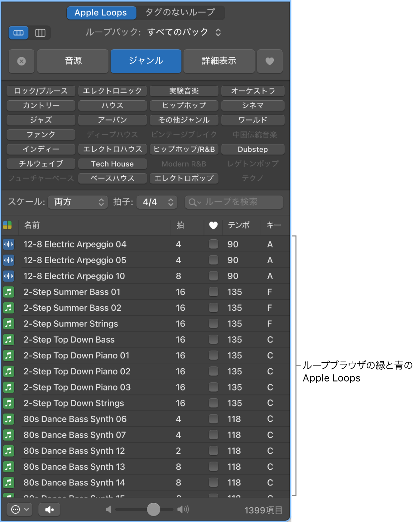420x522 pixels.
Task: Switch to the ジャンル tab
Action: click(x=146, y=61)
